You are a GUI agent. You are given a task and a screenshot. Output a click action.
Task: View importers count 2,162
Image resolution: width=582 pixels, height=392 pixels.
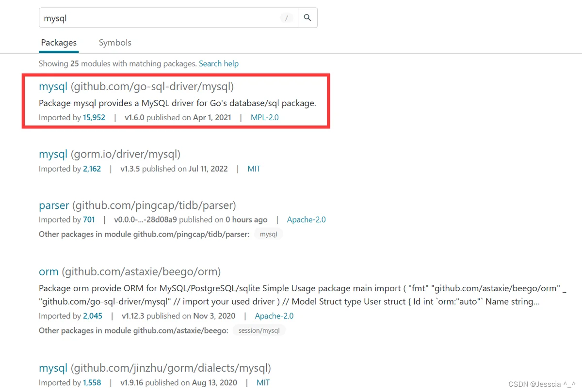click(x=92, y=169)
